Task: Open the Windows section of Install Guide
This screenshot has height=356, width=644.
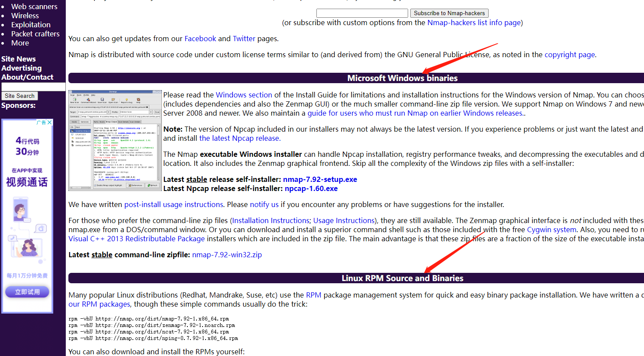Action: 244,95
